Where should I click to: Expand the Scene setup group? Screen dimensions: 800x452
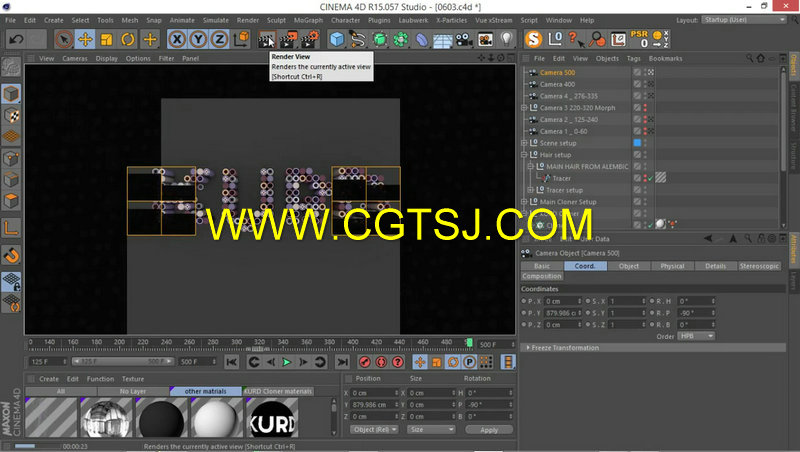(x=524, y=143)
